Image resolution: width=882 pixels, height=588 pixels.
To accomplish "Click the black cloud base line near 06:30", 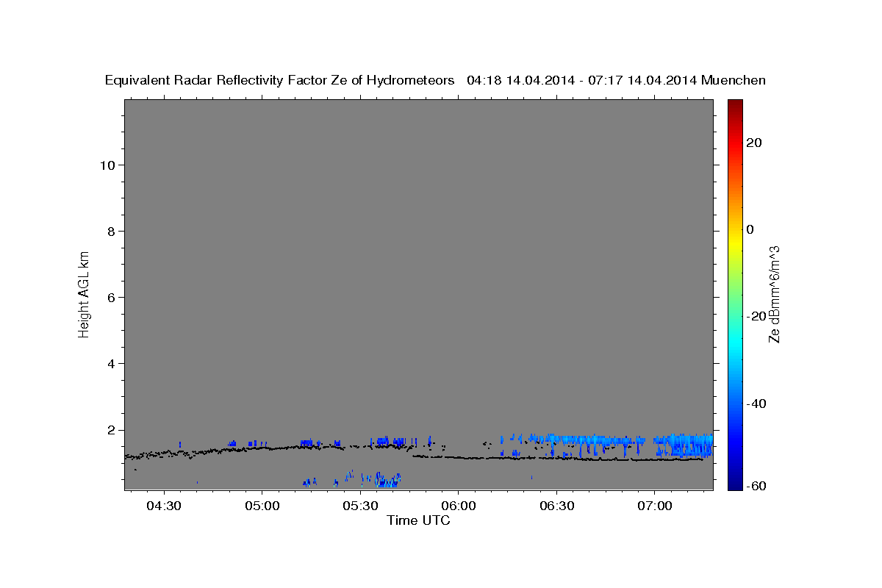I will click(x=556, y=459).
